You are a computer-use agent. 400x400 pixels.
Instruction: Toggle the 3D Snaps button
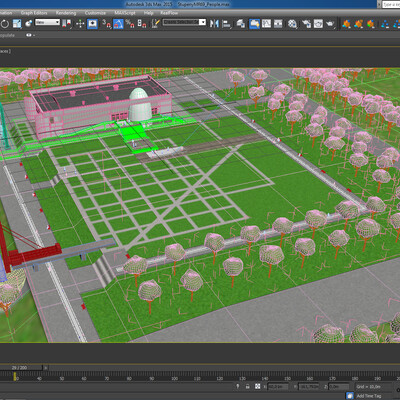(x=106, y=24)
